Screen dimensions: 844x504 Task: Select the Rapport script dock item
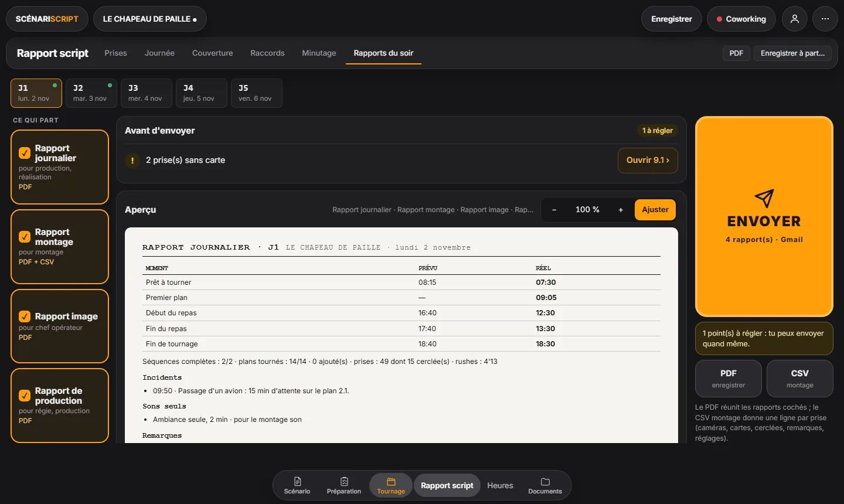coord(447,485)
